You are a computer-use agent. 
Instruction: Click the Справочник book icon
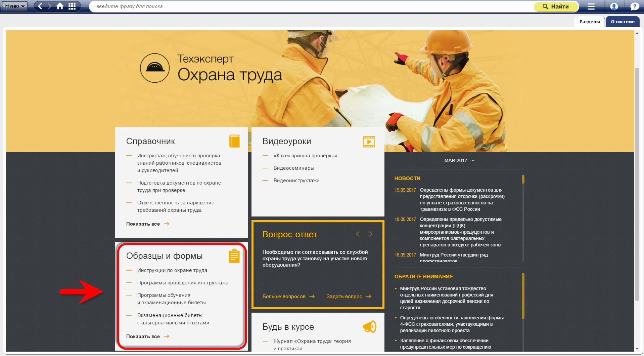234,141
